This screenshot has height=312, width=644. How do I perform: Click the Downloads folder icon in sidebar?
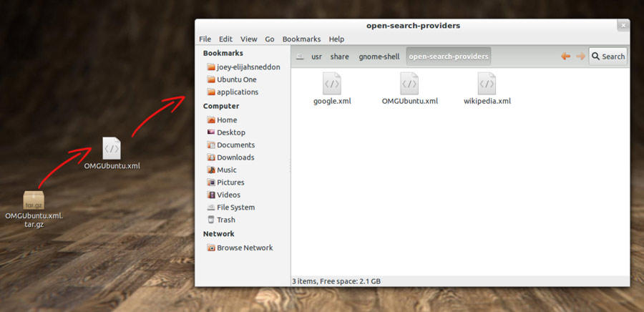pyautogui.click(x=211, y=157)
